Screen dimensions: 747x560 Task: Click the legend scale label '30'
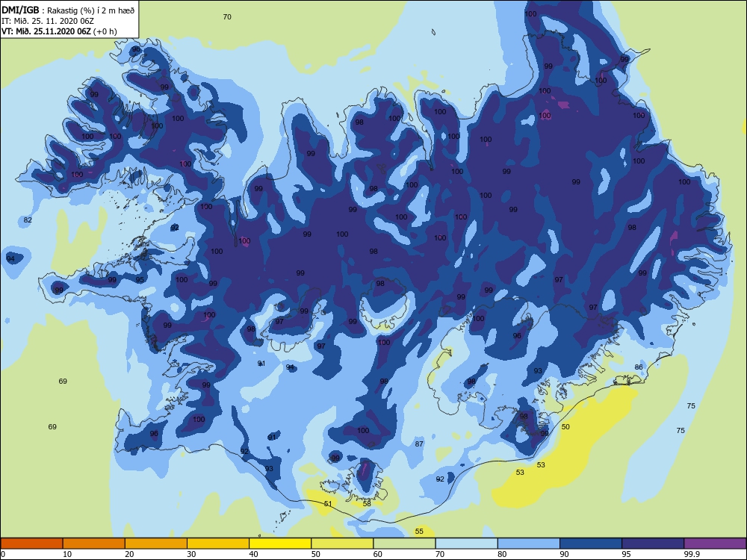191,554
